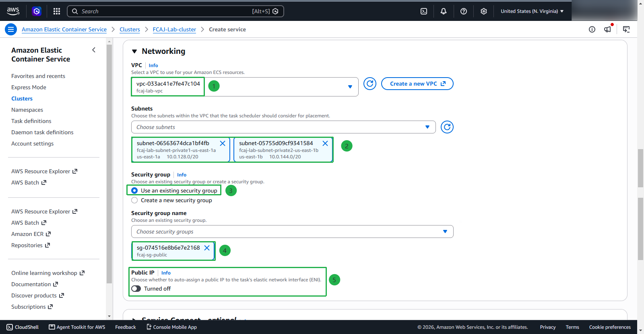Open the notifications bell
The height and width of the screenshot is (334, 644).
click(444, 11)
